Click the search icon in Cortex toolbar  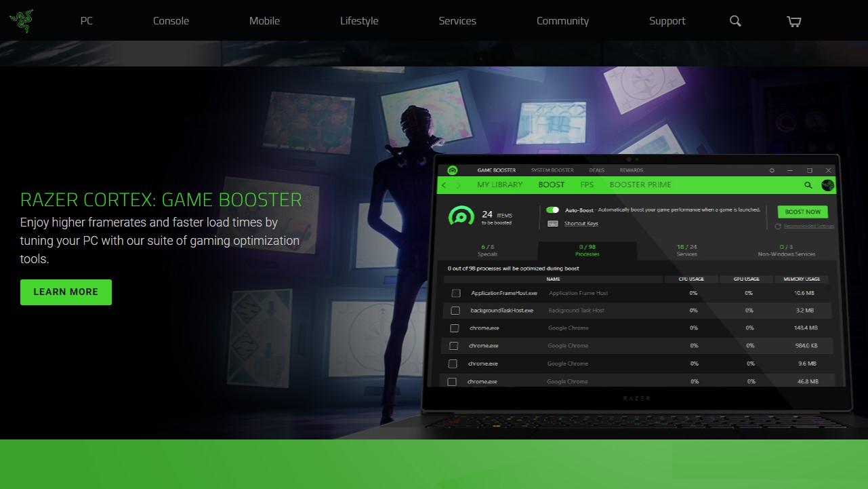pos(808,184)
